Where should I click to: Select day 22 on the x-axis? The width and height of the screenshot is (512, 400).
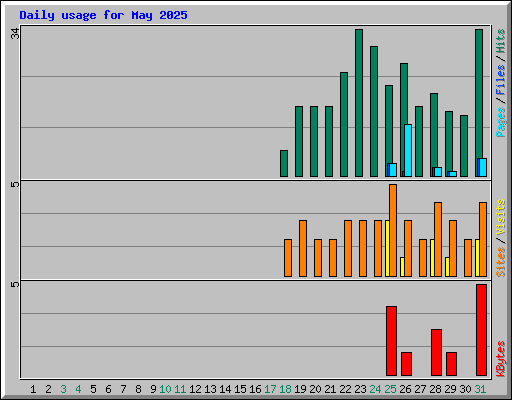(345, 389)
